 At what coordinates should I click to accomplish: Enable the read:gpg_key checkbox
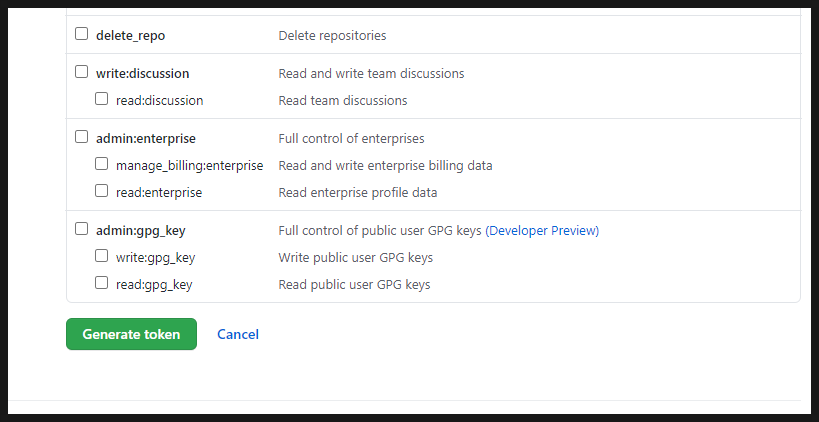pyautogui.click(x=101, y=283)
